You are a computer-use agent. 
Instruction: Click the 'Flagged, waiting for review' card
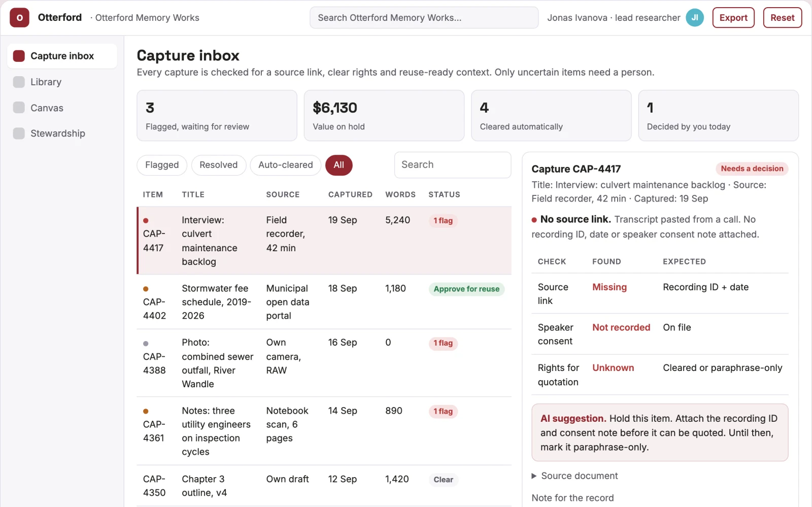point(217,116)
